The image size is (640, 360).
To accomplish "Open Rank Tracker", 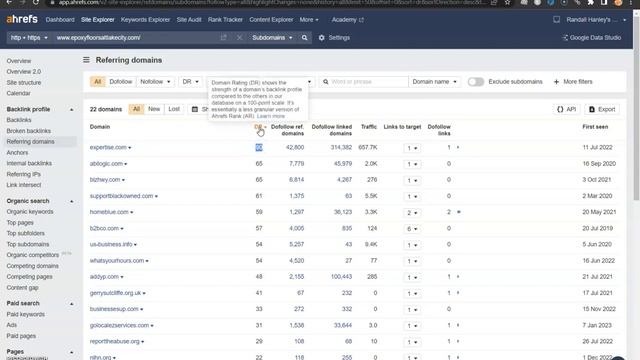I will [x=225, y=20].
